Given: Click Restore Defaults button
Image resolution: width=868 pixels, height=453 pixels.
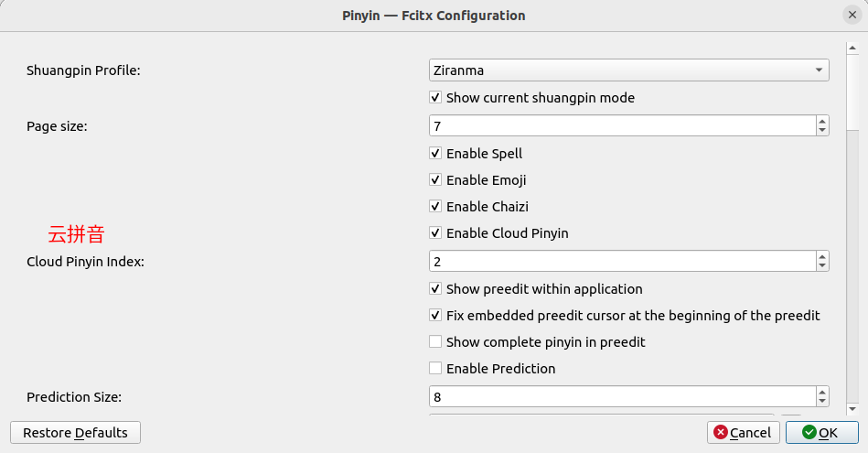Looking at the screenshot, I should click(75, 433).
